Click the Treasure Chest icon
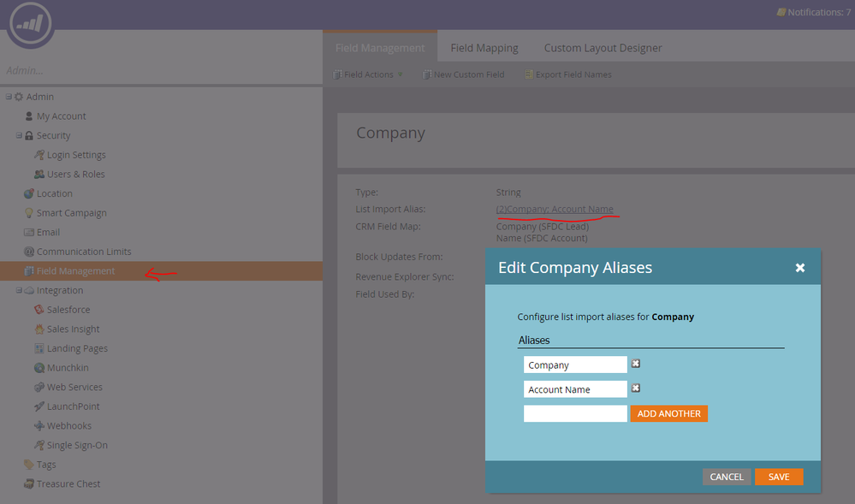Viewport: 855px width, 504px height. pyautogui.click(x=29, y=483)
